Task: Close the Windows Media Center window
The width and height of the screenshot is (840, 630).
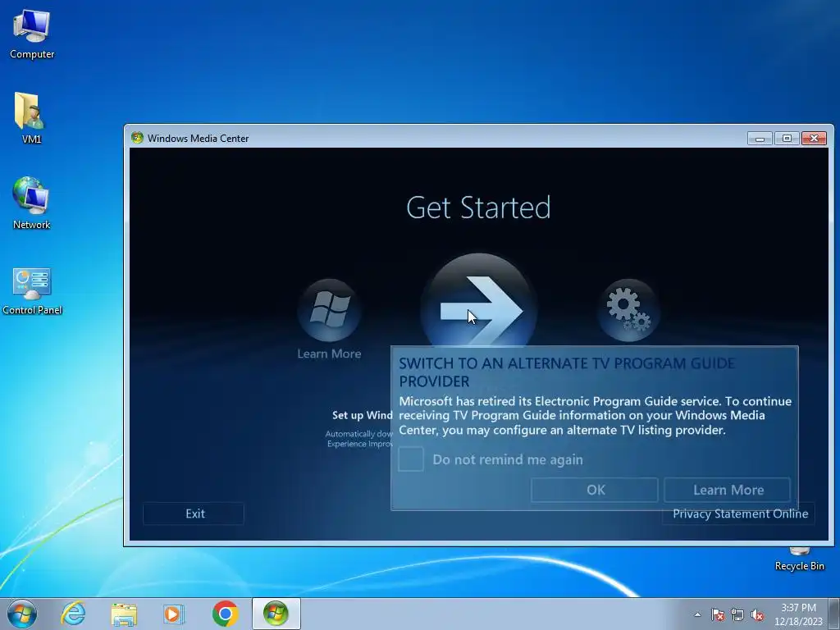Action: [815, 138]
